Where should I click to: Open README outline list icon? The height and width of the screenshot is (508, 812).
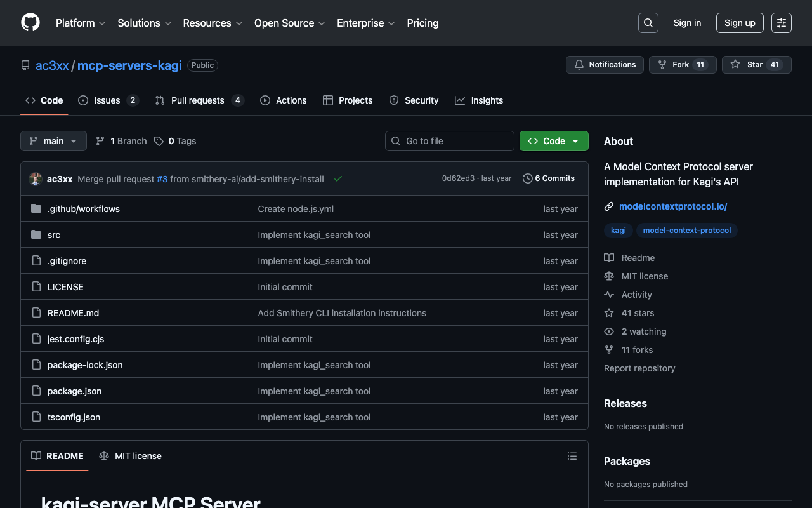[x=572, y=456]
